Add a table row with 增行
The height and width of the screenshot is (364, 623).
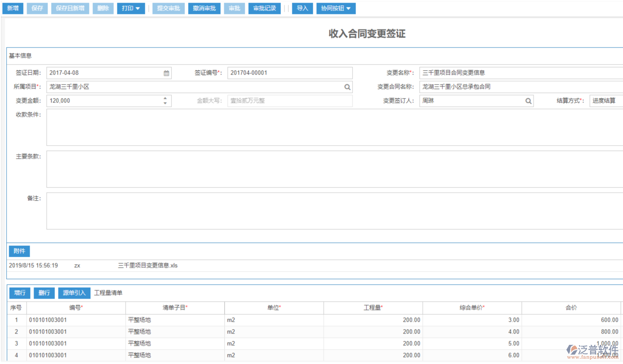tap(19, 293)
